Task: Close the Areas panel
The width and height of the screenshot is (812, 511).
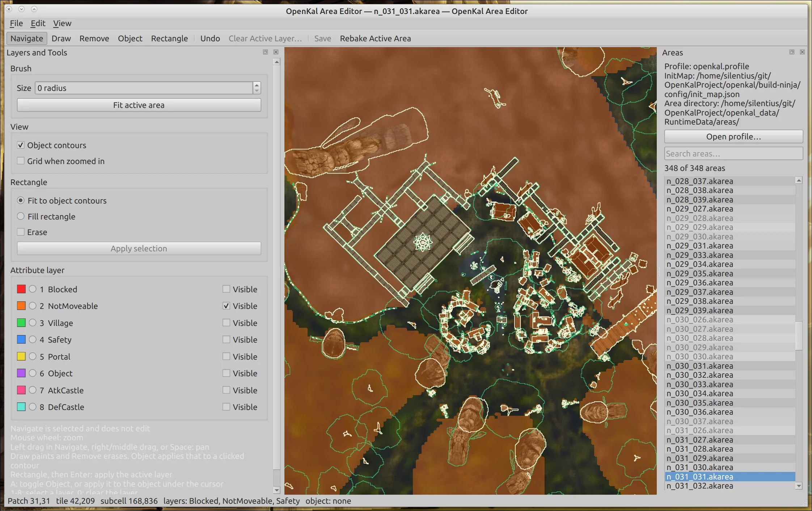Action: pos(802,52)
